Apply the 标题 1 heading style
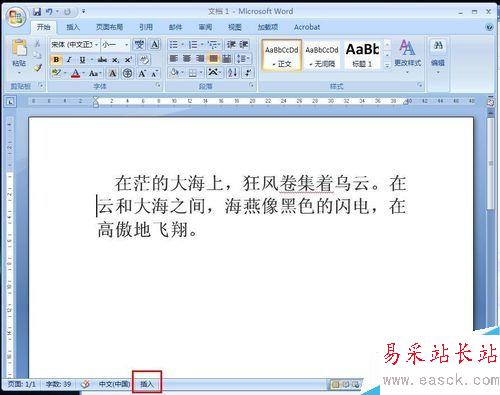 tap(362, 55)
